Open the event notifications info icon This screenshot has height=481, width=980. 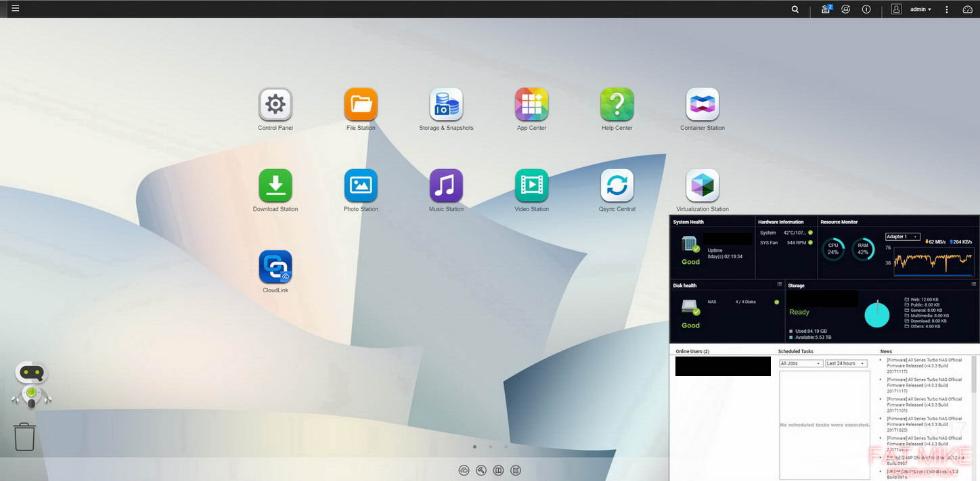click(866, 9)
